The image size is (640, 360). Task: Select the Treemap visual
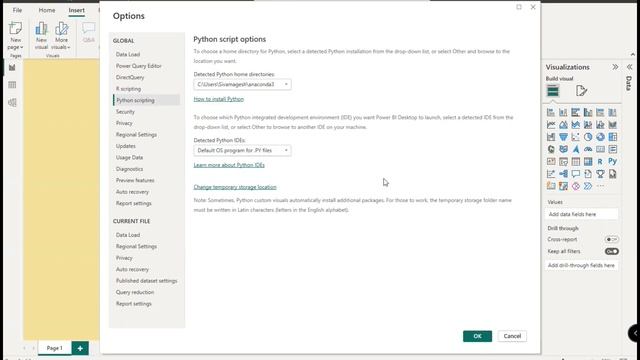(613, 137)
